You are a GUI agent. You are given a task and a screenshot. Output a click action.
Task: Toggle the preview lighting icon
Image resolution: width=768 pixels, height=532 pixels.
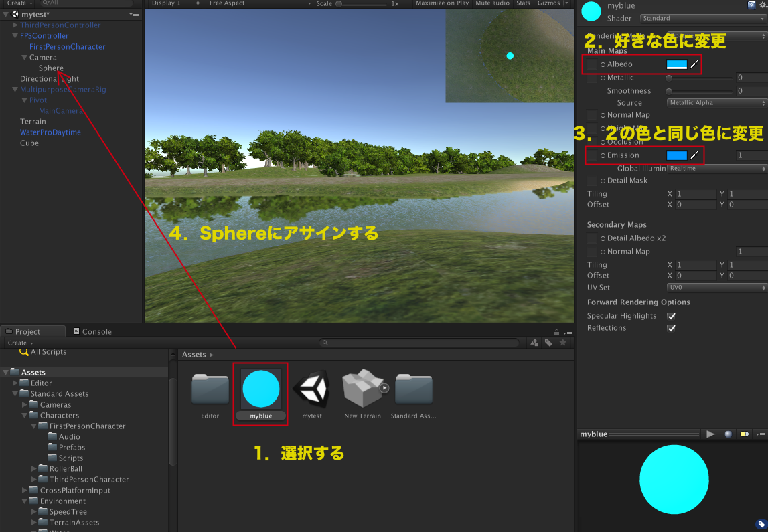(x=745, y=434)
